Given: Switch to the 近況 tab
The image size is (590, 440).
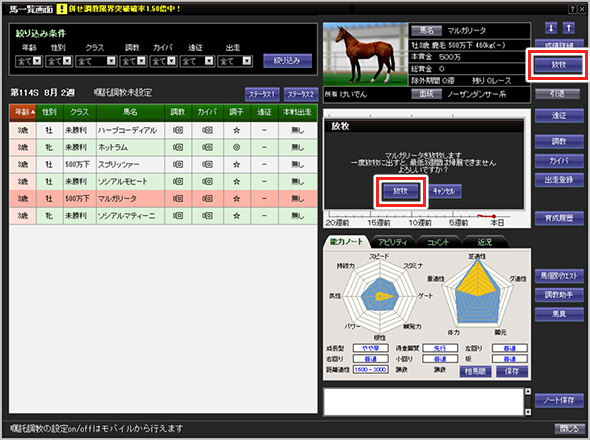Looking at the screenshot, I should (484, 242).
